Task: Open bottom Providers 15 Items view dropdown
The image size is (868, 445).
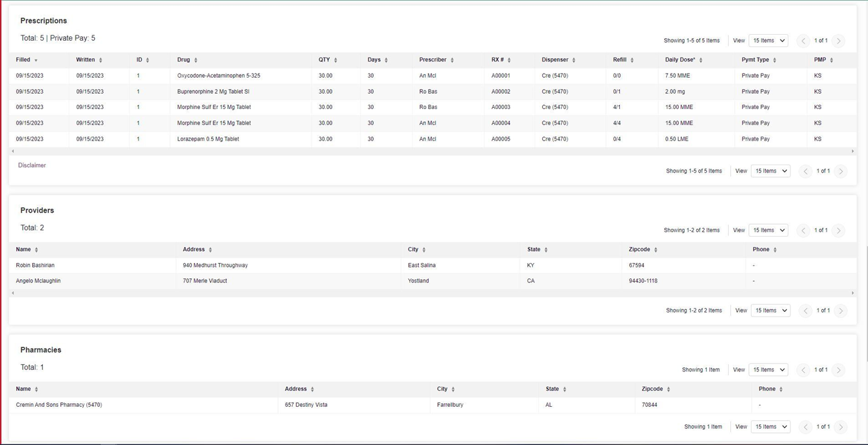Action: (x=770, y=310)
